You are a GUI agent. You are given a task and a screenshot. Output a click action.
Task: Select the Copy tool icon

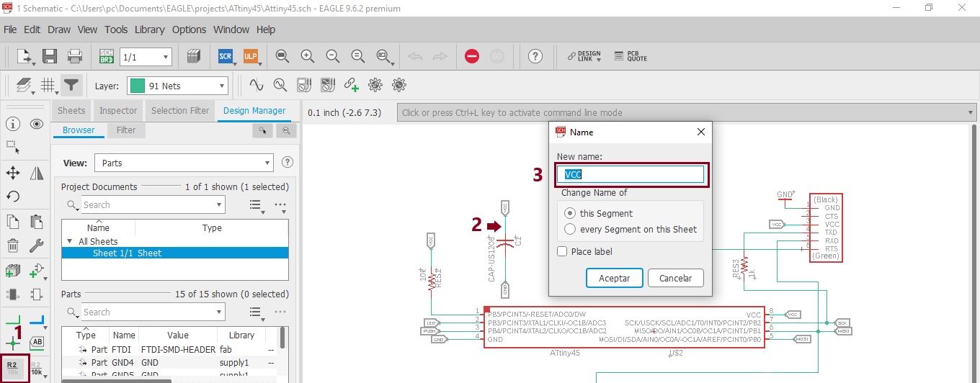tap(12, 222)
